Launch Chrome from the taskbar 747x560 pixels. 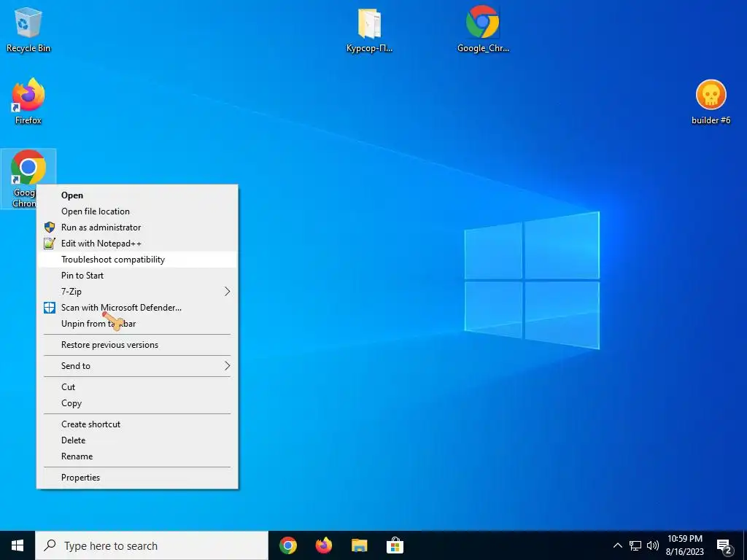(x=288, y=545)
